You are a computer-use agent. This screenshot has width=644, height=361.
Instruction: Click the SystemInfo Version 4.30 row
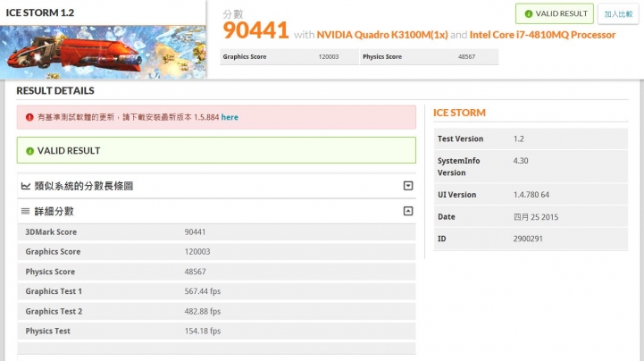click(531, 166)
